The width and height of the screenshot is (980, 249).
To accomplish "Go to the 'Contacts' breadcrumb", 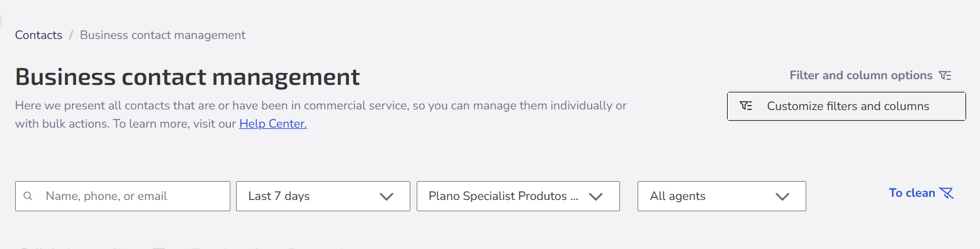I will pyautogui.click(x=38, y=35).
